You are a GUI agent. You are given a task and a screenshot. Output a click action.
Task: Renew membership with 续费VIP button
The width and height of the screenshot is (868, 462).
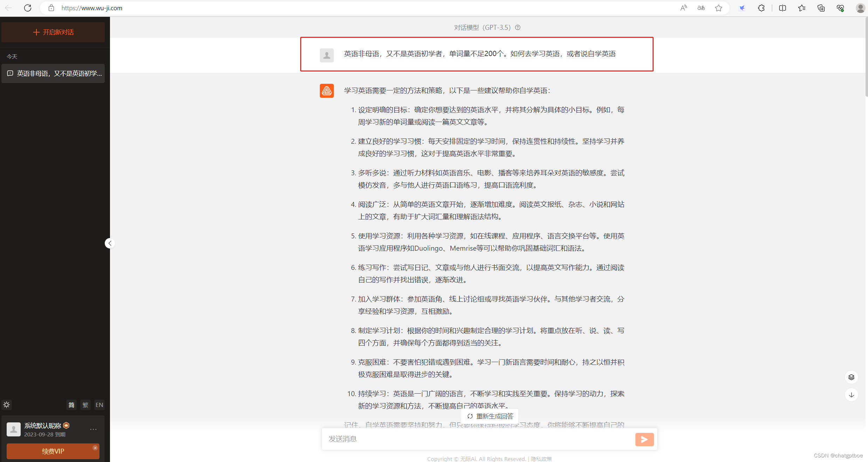(53, 451)
